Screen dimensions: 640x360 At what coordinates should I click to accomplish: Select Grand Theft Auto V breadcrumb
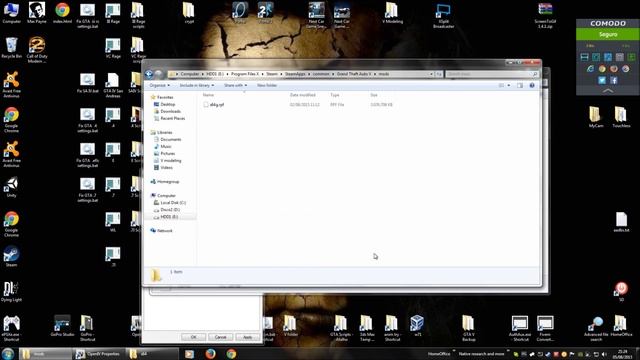coord(354,74)
